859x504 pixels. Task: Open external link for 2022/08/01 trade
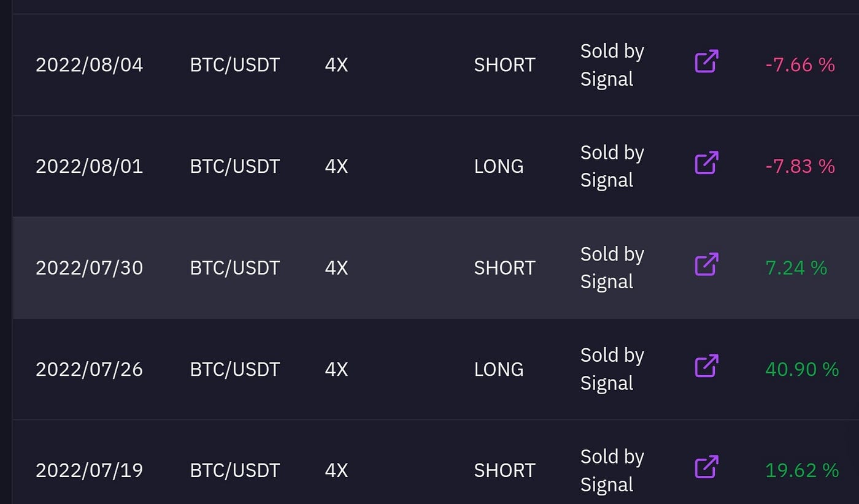[x=706, y=163]
